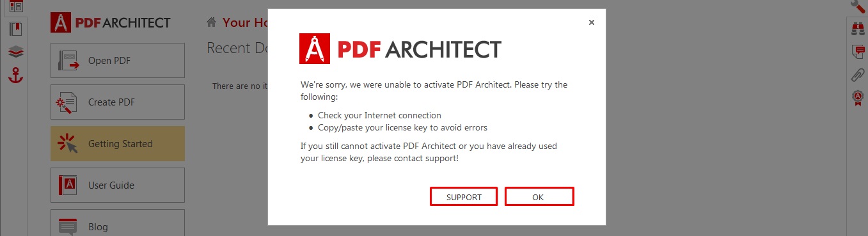Screen dimensions: 868x236
Task: Open the Blog link
Action: pyautogui.click(x=118, y=224)
